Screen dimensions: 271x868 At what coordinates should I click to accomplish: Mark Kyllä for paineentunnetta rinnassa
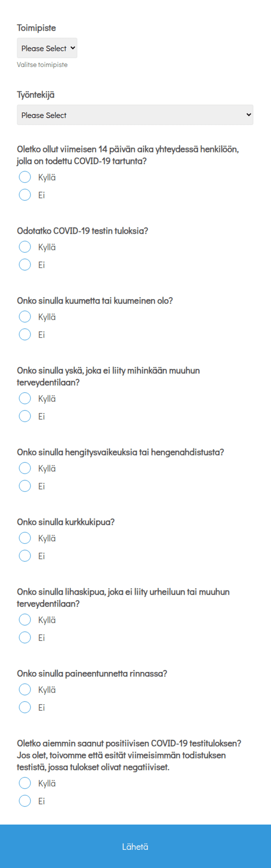tap(25, 689)
